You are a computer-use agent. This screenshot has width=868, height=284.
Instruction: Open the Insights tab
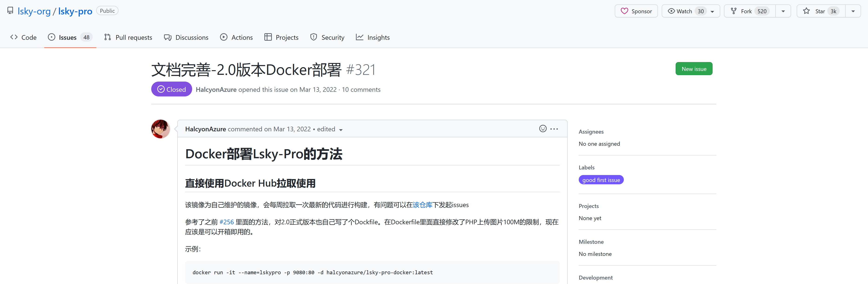pos(373,37)
